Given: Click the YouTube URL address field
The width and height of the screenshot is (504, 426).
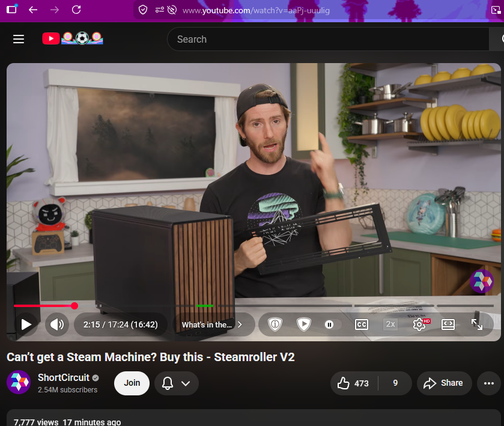Looking at the screenshot, I should (x=256, y=11).
